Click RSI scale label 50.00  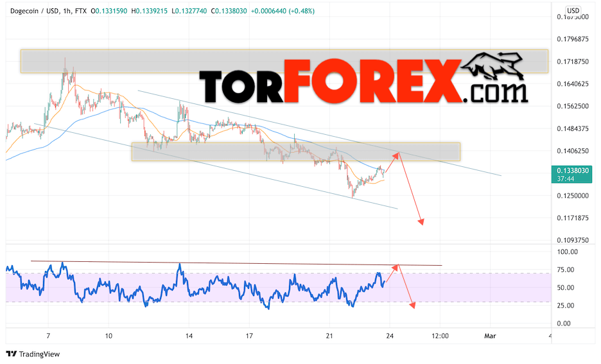(x=566, y=288)
